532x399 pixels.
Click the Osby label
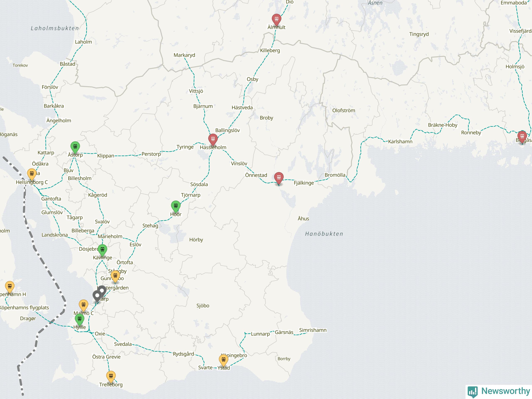252,79
